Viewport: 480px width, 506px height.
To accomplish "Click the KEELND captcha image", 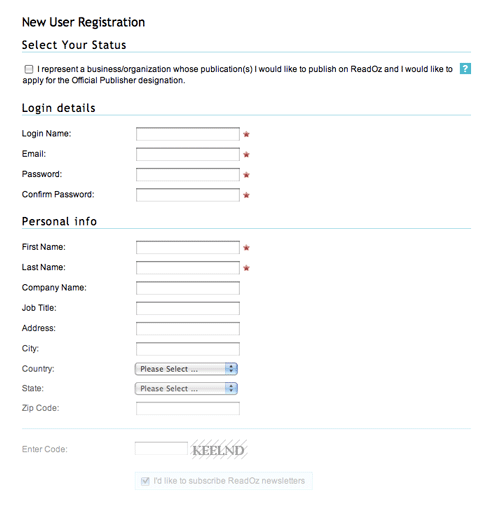I will (219, 449).
